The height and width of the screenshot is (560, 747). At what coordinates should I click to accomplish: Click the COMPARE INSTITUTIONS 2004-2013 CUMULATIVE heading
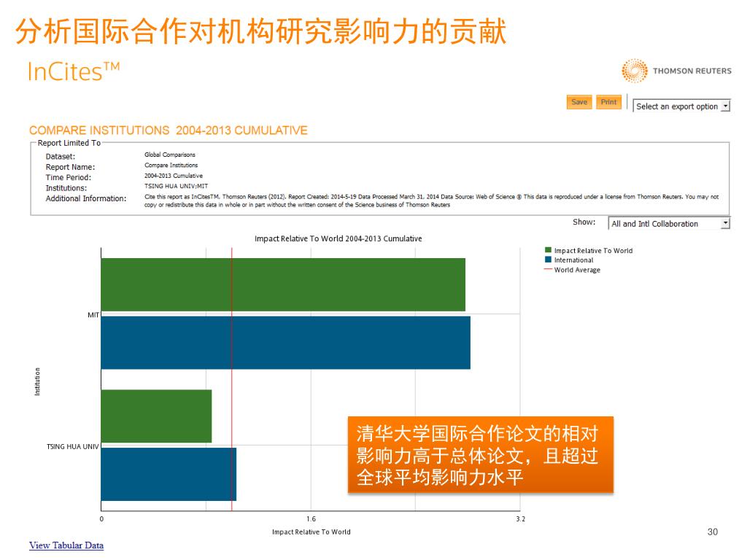169,131
